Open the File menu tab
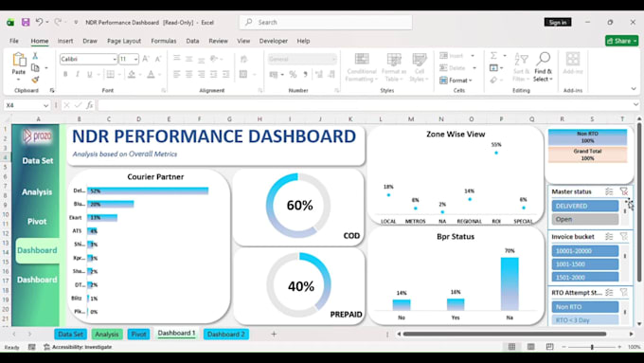The height and width of the screenshot is (363, 644). [x=14, y=41]
